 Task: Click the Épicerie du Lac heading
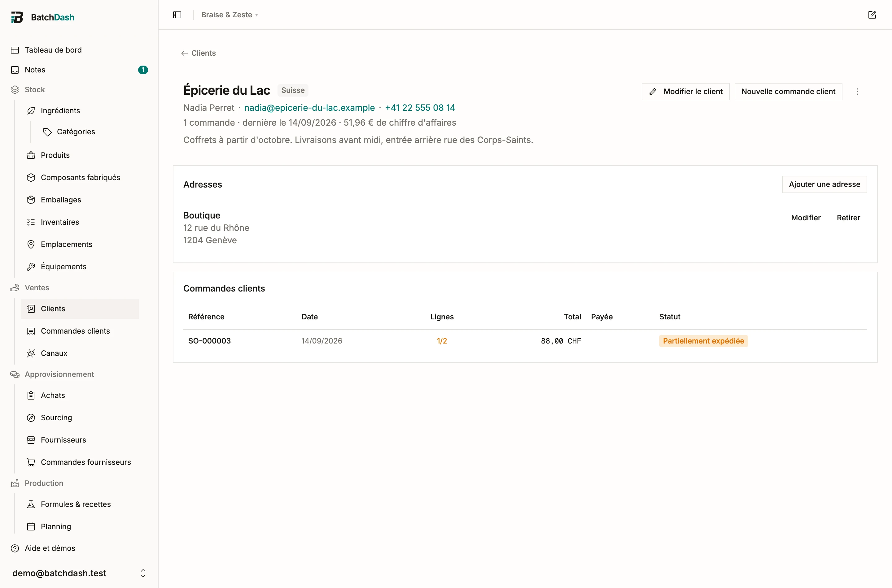[x=227, y=90]
